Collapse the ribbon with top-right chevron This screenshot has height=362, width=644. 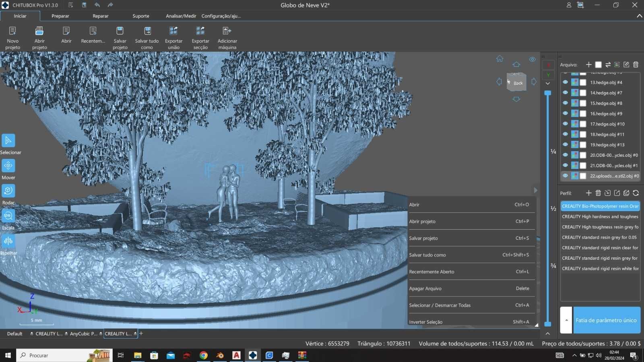coord(639,16)
